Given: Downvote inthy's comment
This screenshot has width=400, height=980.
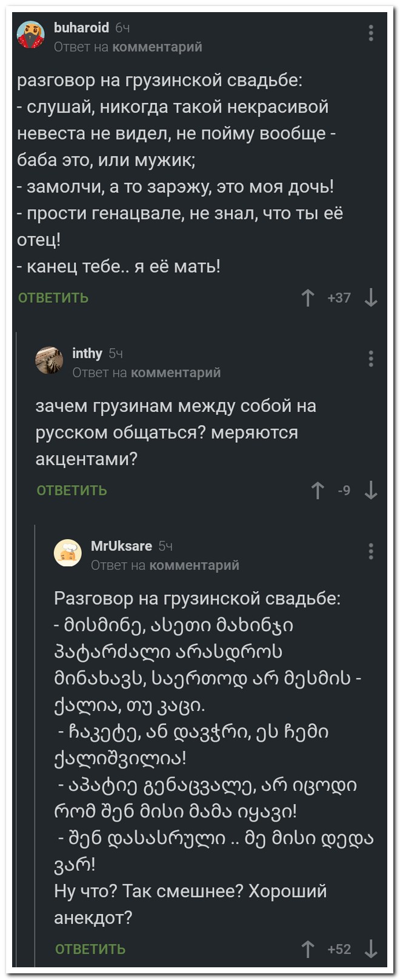Looking at the screenshot, I should click(x=371, y=490).
